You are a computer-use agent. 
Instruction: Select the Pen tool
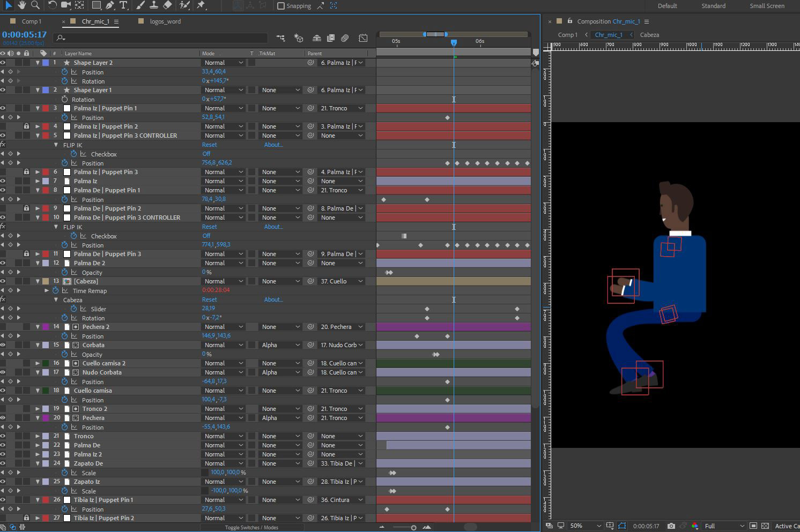coord(110,5)
